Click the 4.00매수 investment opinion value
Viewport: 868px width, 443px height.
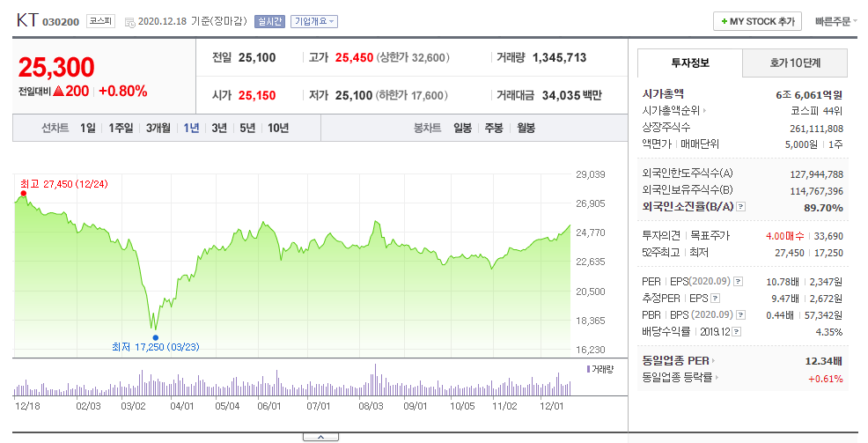(x=785, y=236)
